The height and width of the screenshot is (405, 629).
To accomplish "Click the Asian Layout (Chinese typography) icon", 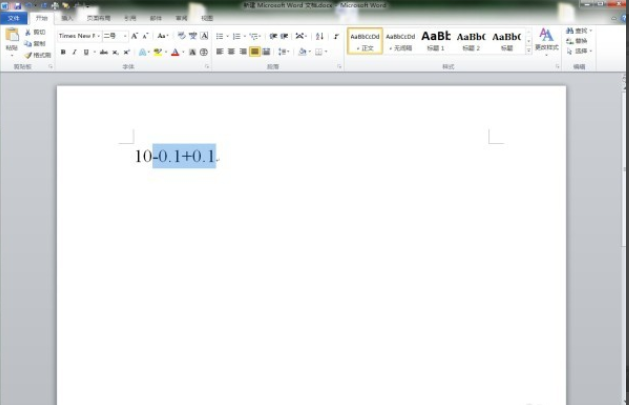I will point(300,36).
